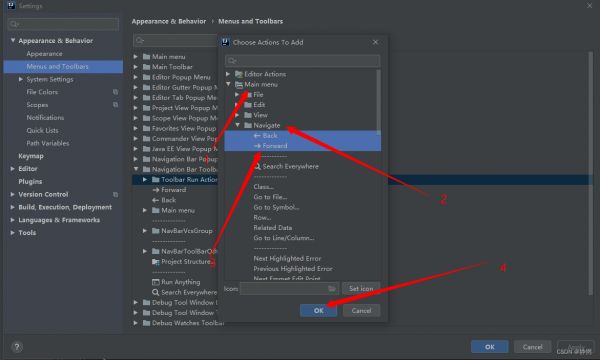The width and height of the screenshot is (600, 360).
Task: Collapse the Navigate folder in dialog
Action: coord(238,125)
